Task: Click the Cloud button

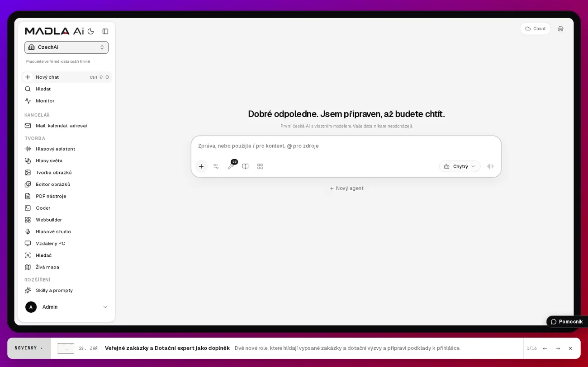Action: (535, 28)
